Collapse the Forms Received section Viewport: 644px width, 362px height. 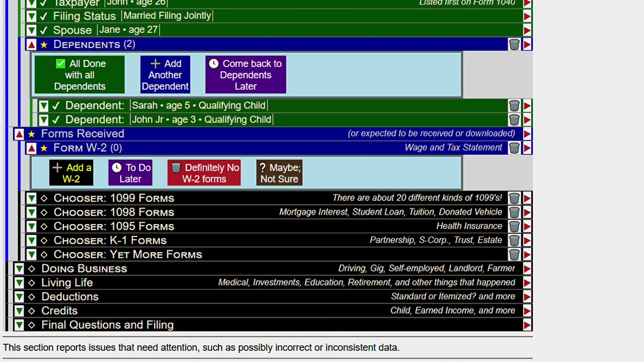coord(19,134)
